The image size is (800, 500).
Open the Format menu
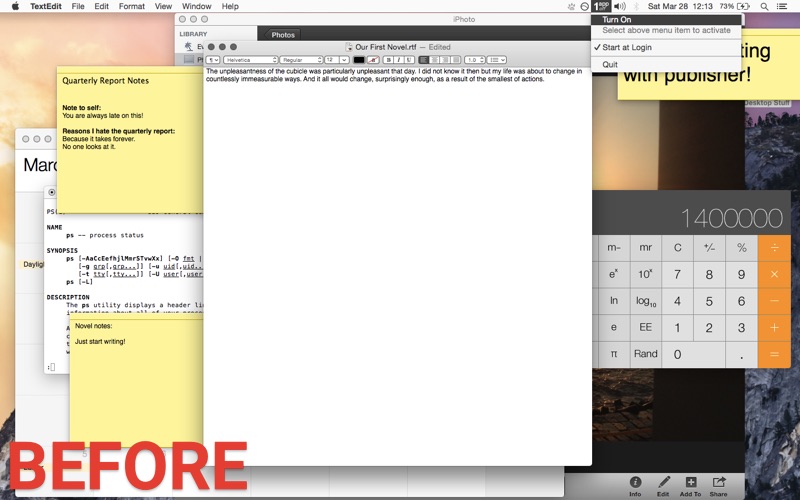132,6
